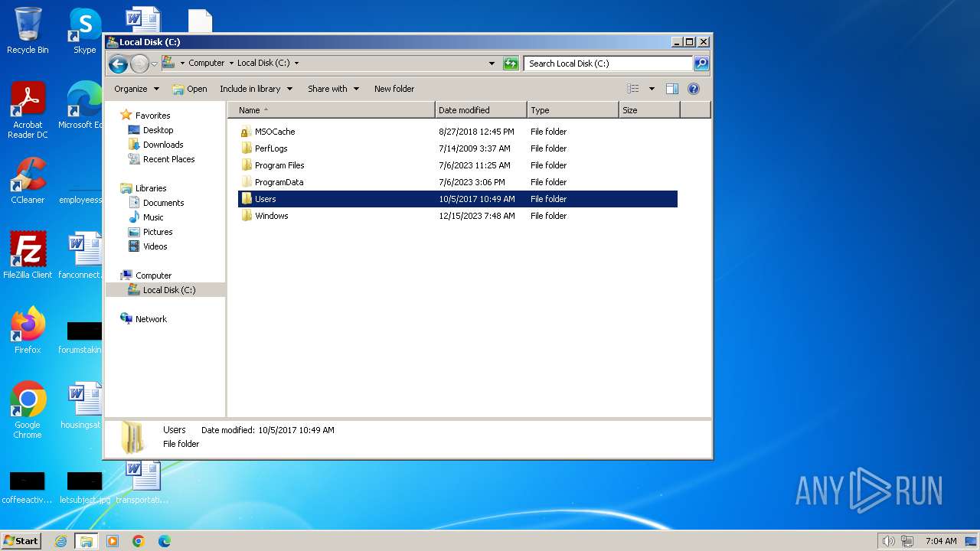Sort by the Type column header
The width and height of the screenshot is (980, 551).
573,110
